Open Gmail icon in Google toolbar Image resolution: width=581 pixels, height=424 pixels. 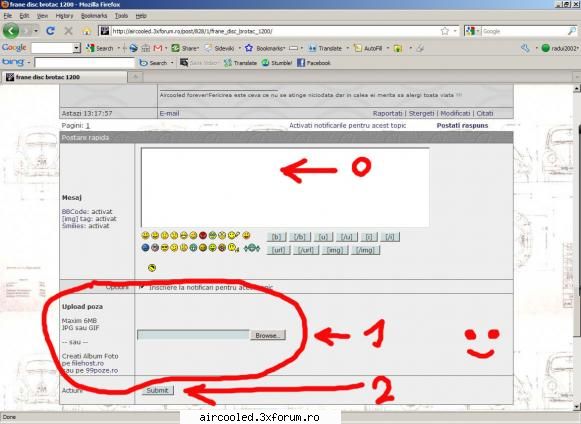point(158,48)
